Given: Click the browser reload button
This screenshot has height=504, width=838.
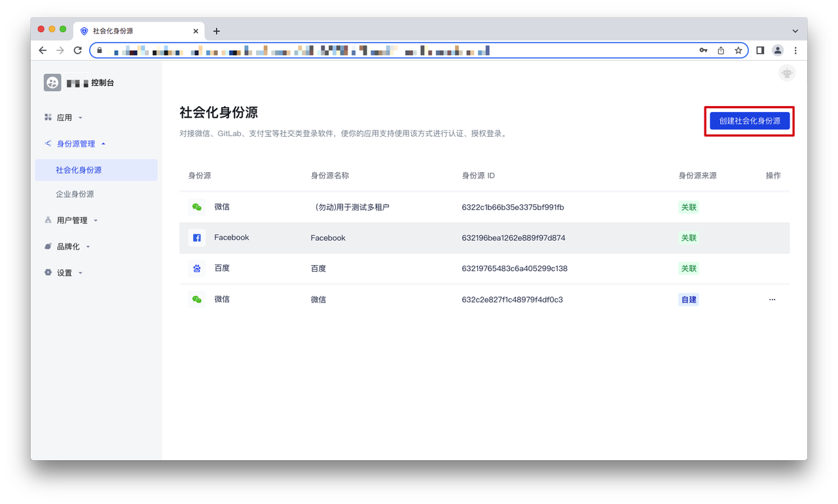Looking at the screenshot, I should click(x=78, y=50).
